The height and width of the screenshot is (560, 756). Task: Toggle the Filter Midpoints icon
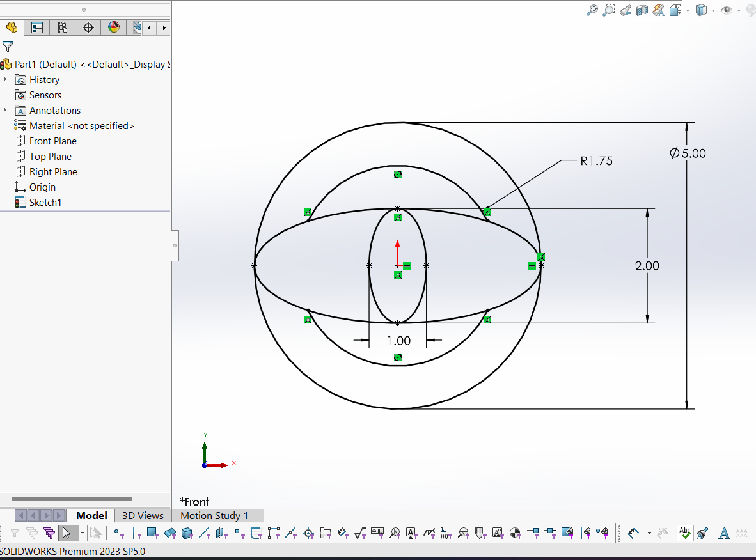coord(291,533)
